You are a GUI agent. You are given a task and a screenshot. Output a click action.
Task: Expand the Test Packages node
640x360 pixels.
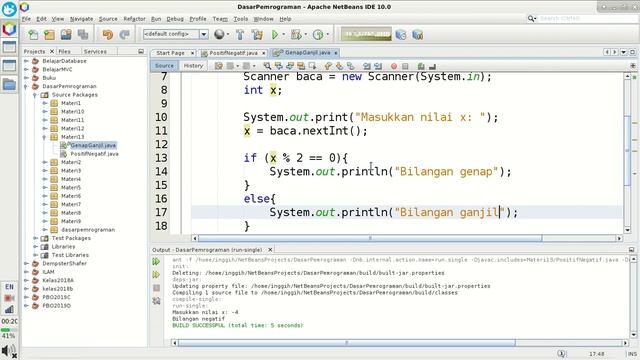tap(35, 238)
